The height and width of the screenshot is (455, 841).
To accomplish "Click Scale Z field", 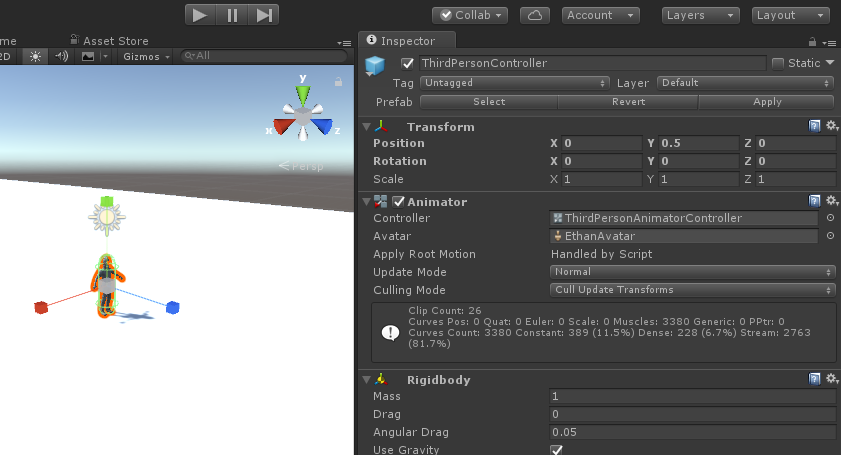I will point(795,179).
